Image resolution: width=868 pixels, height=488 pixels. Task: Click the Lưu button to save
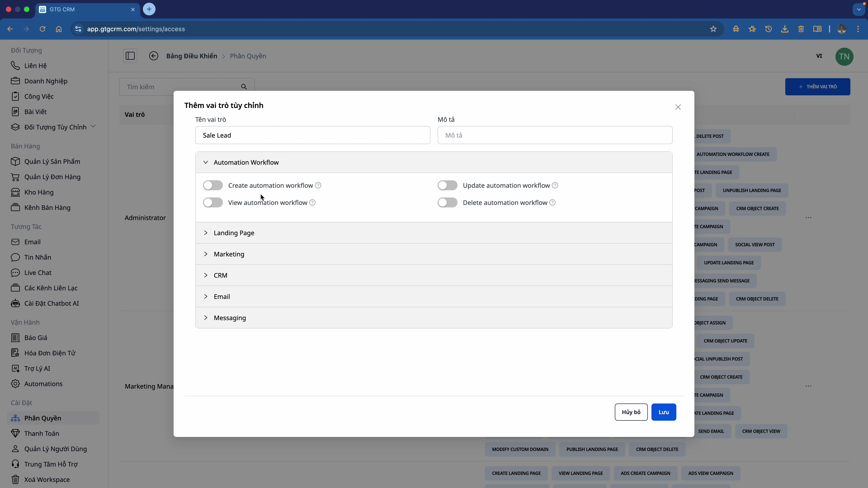click(x=663, y=412)
